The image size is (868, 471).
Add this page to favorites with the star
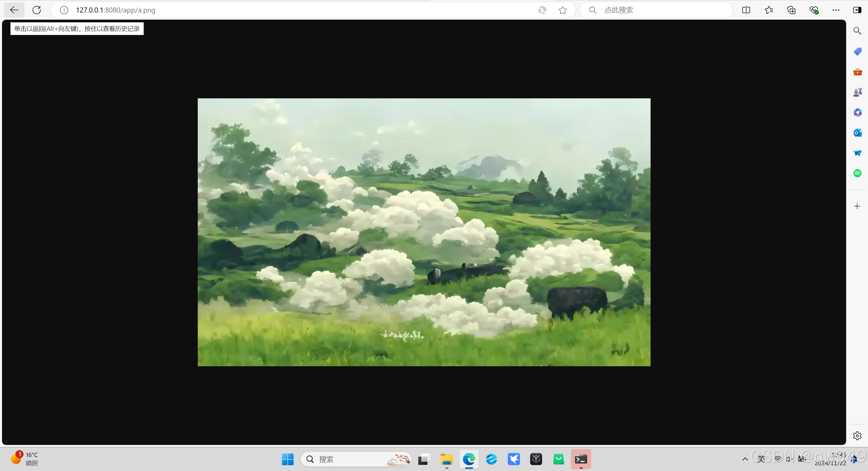click(x=563, y=10)
